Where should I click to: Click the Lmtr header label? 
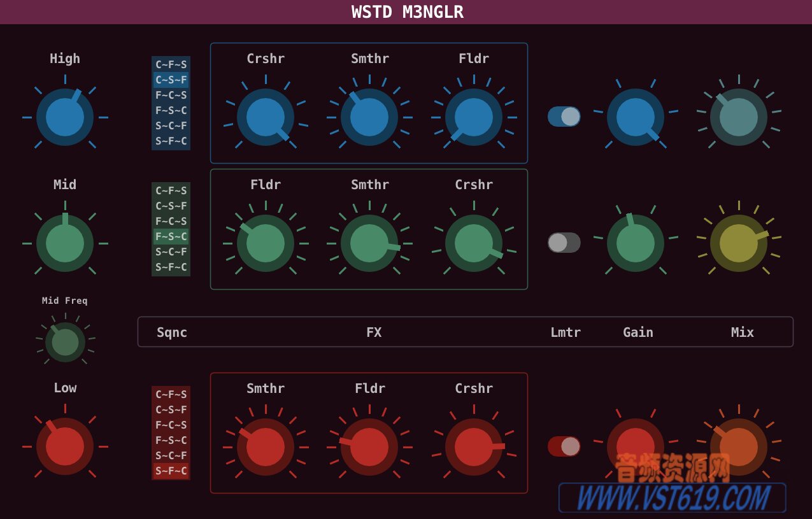coord(566,332)
